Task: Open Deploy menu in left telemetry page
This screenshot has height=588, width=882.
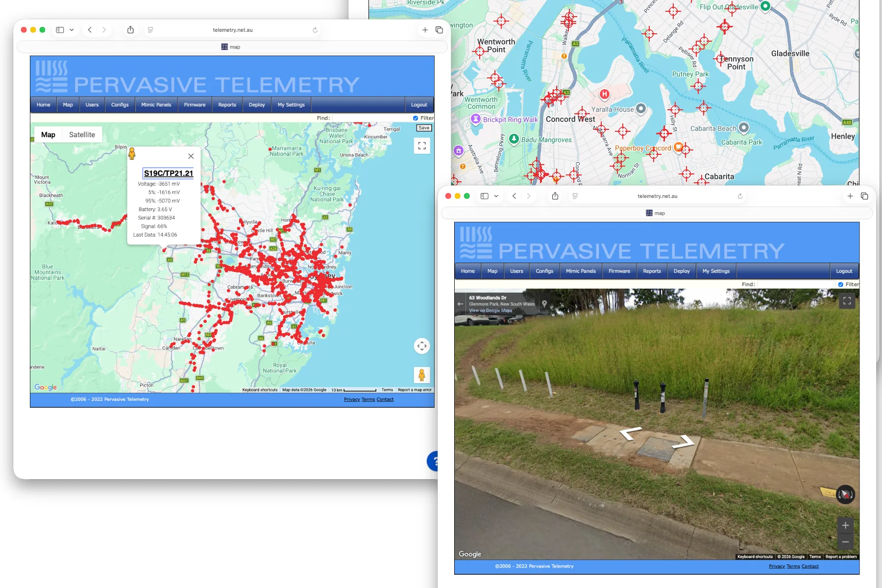Action: 257,105
